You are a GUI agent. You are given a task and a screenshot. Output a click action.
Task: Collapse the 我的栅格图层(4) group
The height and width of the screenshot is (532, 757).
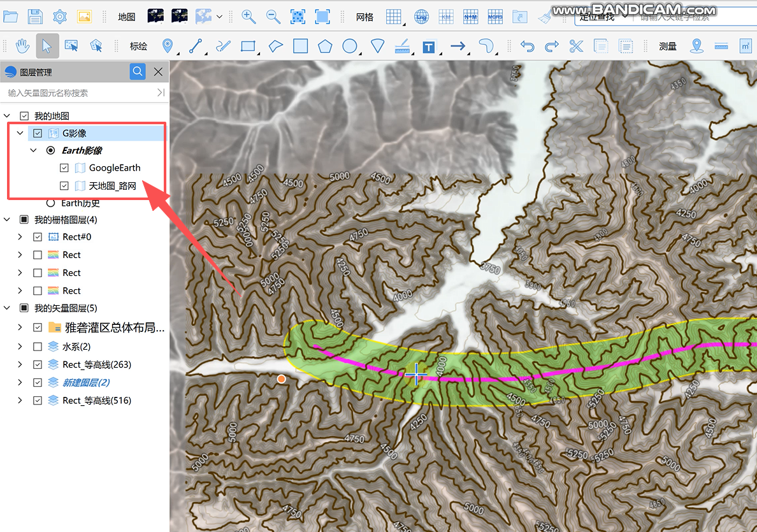[7, 220]
